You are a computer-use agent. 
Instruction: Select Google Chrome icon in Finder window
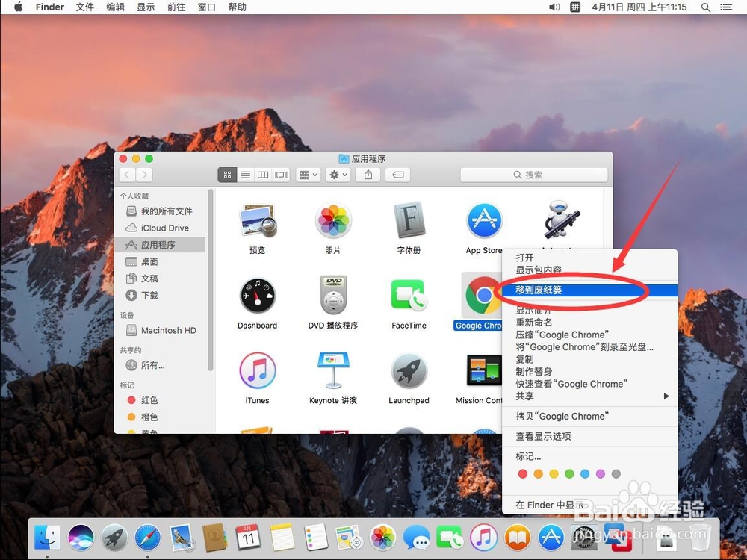tap(483, 295)
